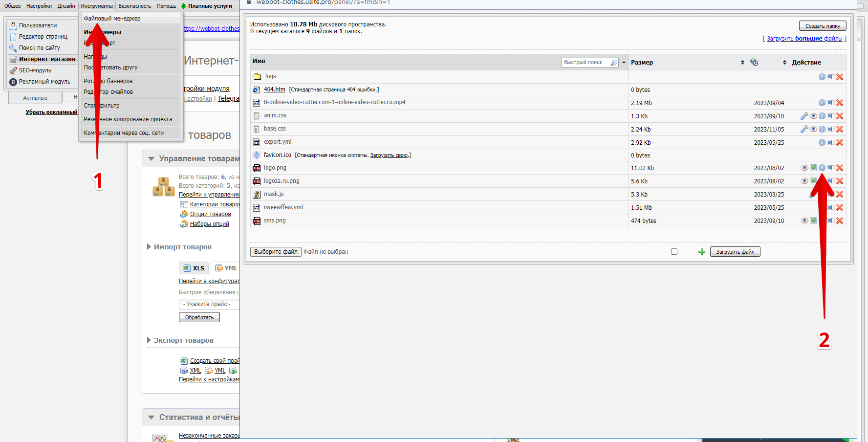Click the image edit icon for logoza.ru.png
The image size is (868, 442).
point(813,181)
